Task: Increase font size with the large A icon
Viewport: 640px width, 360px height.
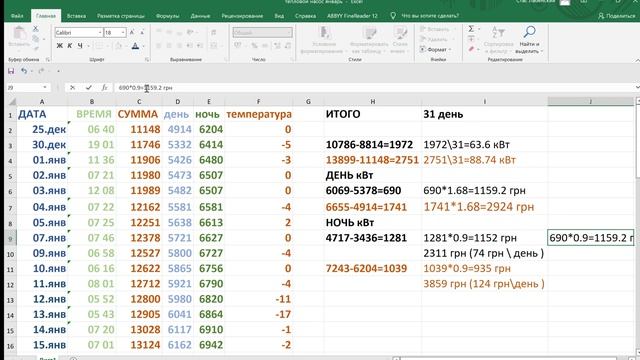Action: [x=132, y=32]
